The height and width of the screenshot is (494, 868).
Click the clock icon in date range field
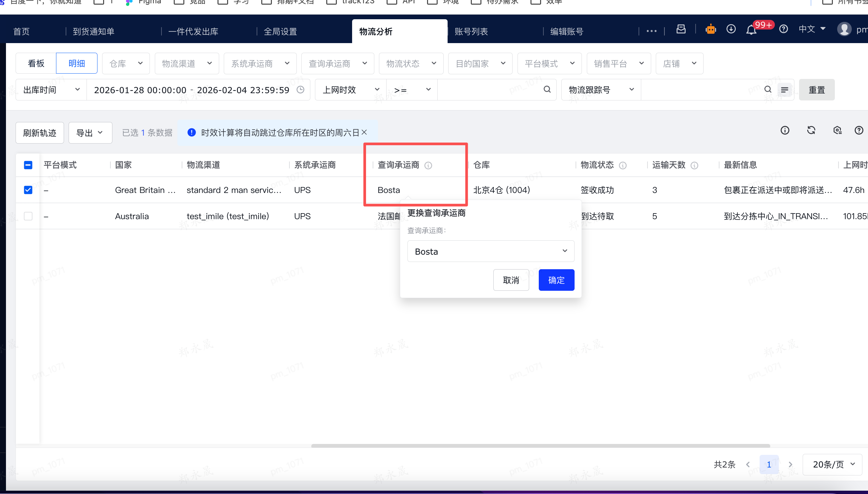[x=300, y=90]
